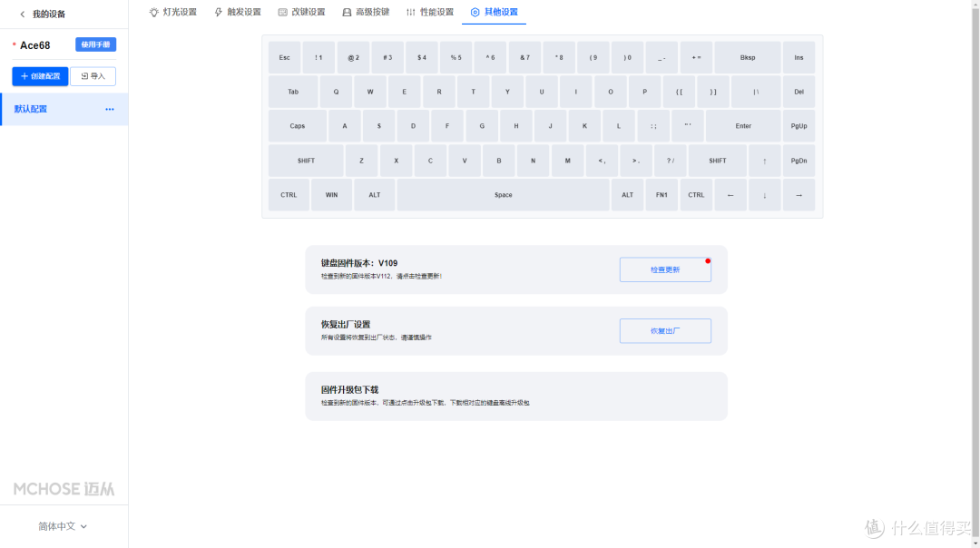
Task: Select the right arrow key
Action: [799, 195]
